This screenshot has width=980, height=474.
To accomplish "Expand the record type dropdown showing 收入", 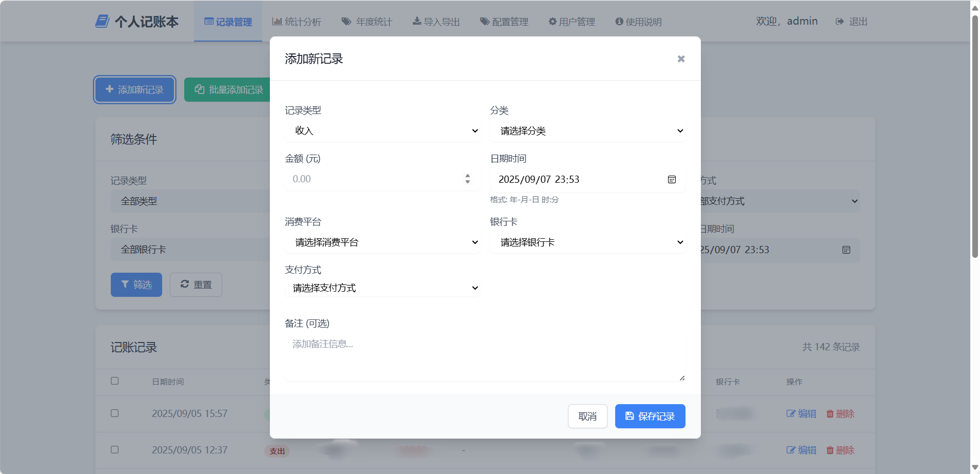I will (x=382, y=131).
